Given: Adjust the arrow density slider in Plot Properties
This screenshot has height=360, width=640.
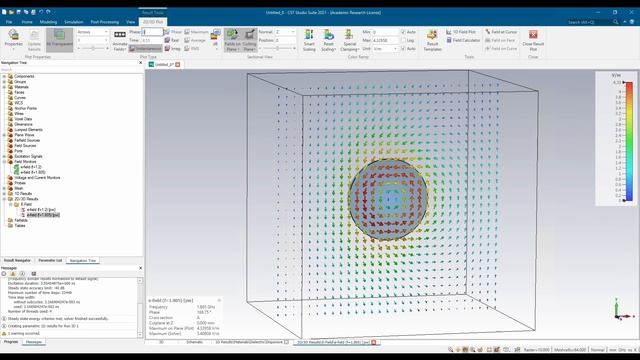Looking at the screenshot, I should 93,49.
